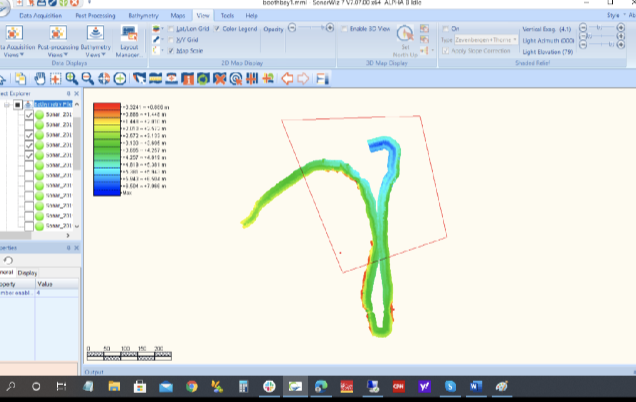The image size is (636, 402).
Task: Enable 3D View checkbox
Action: (x=346, y=29)
